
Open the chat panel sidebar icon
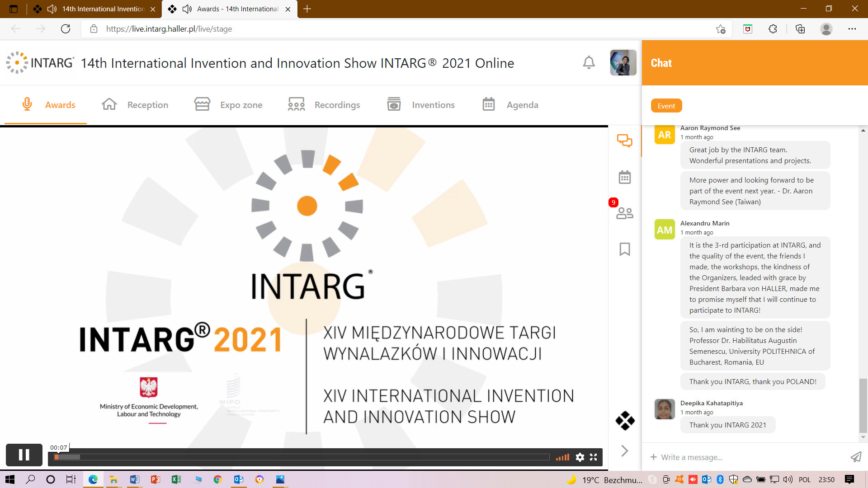point(625,141)
